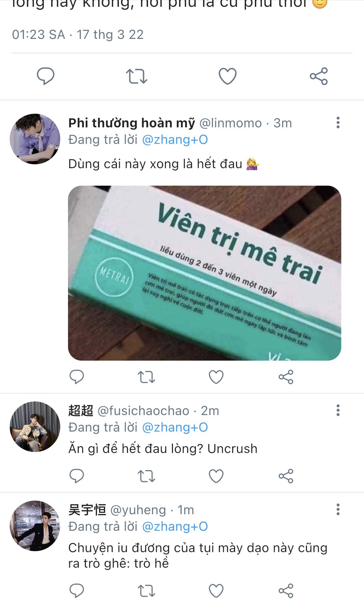
Task: Open more options for fusichaochao's tweet
Action: (x=338, y=411)
